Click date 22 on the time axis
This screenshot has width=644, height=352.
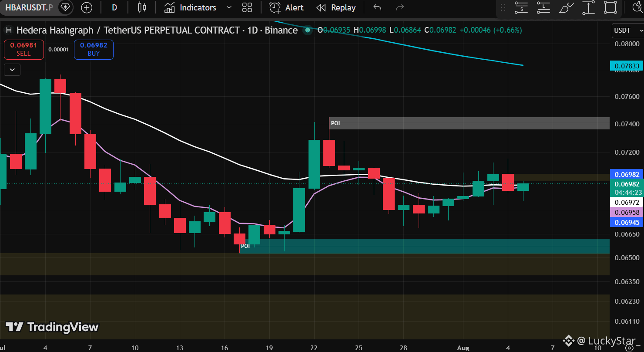[x=314, y=348]
